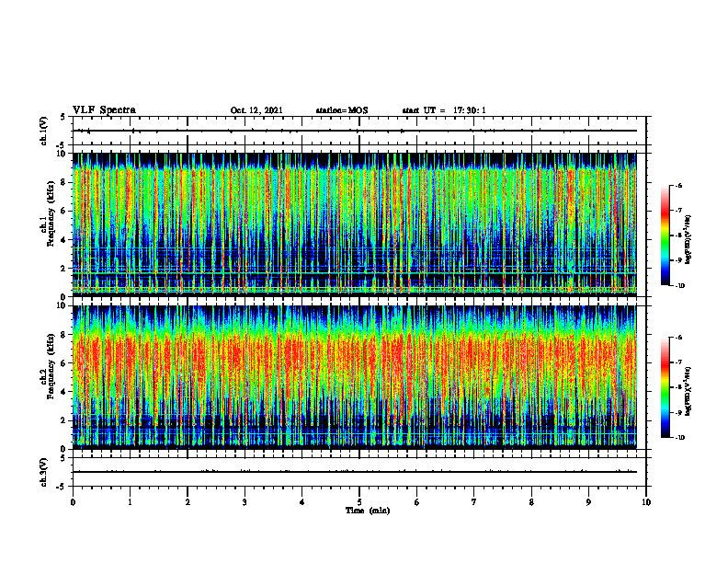The width and height of the screenshot is (728, 563).
Task: Click the "VLF Spectra" plot title
Action: [x=104, y=110]
